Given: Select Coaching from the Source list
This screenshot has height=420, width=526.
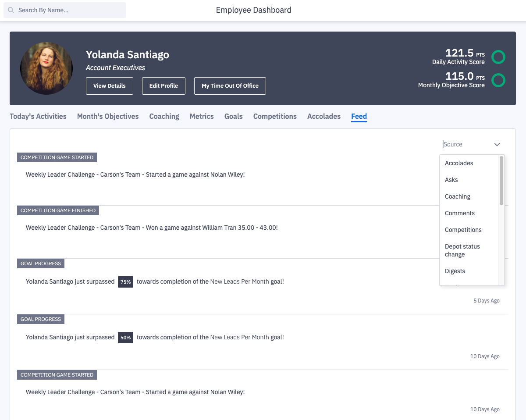Looking at the screenshot, I should click(457, 196).
